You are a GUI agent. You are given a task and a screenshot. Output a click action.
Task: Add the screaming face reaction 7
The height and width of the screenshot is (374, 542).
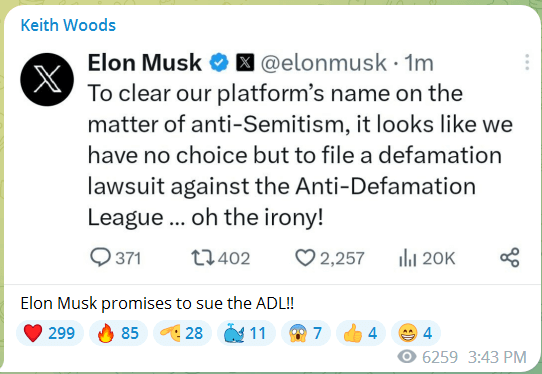click(x=306, y=333)
